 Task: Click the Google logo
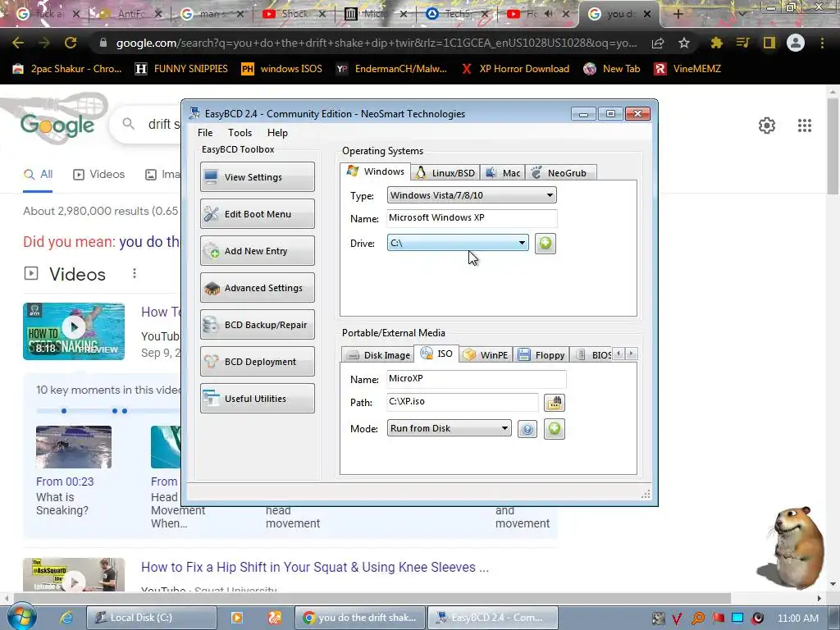tap(57, 125)
